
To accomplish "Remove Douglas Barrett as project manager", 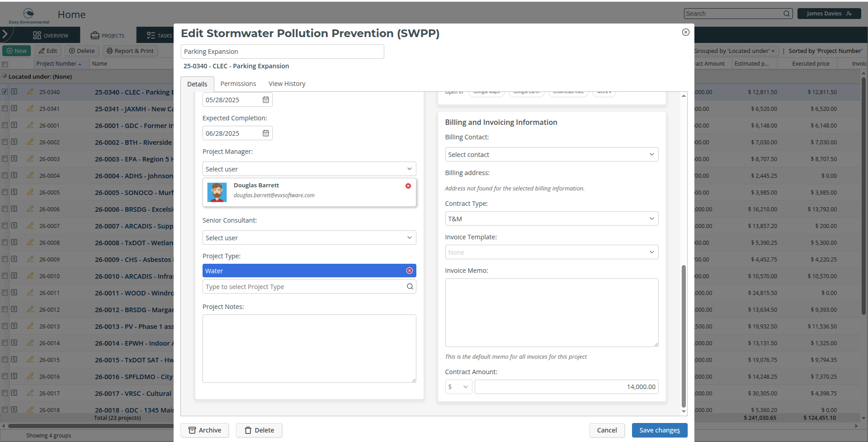I will point(408,186).
